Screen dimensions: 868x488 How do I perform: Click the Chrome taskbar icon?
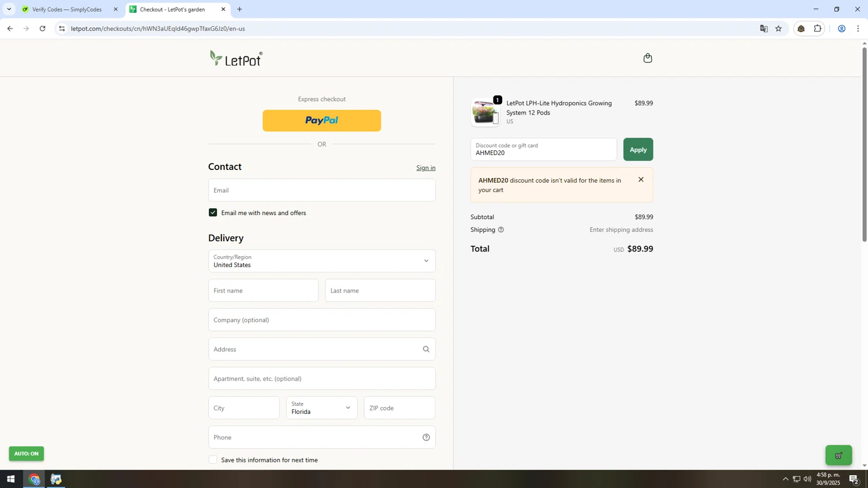tap(34, 479)
